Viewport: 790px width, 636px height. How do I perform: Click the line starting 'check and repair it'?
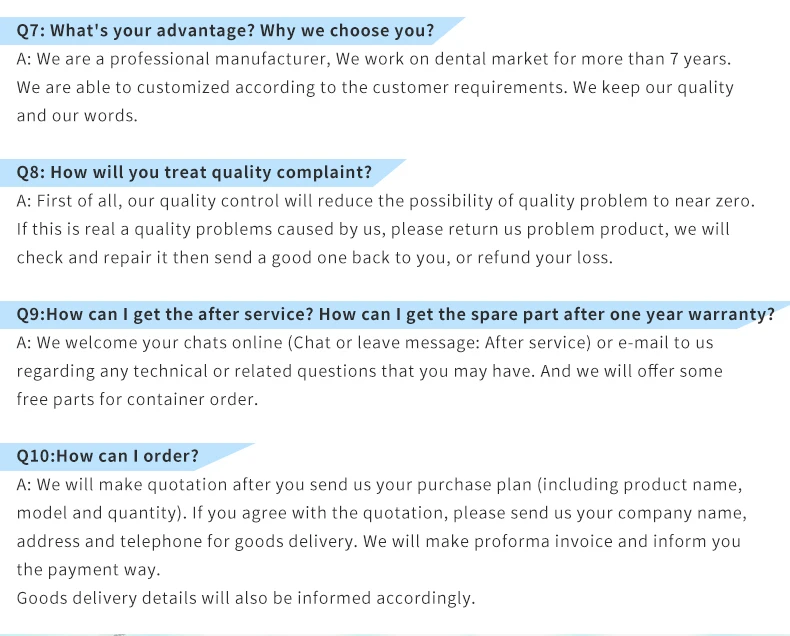(x=314, y=257)
